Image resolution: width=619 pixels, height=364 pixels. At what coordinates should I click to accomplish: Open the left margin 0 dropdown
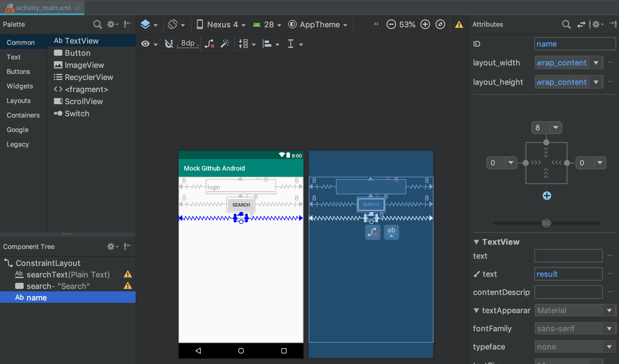tap(511, 163)
